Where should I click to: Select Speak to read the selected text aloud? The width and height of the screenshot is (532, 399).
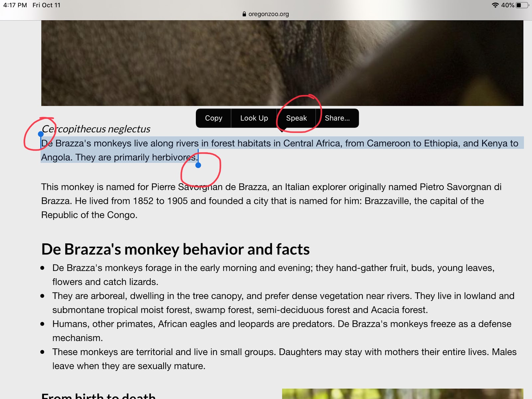(x=296, y=118)
